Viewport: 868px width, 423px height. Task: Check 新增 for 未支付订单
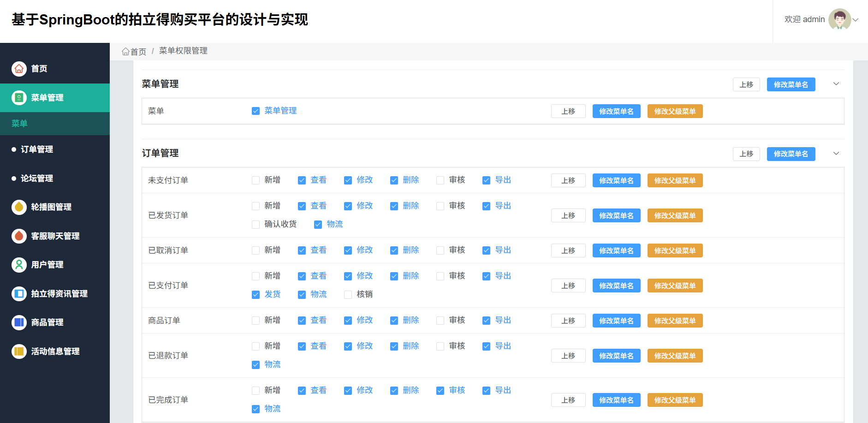256,180
